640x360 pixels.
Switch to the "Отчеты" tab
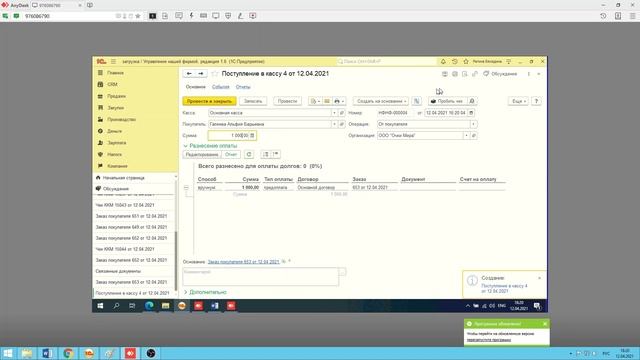pos(243,87)
